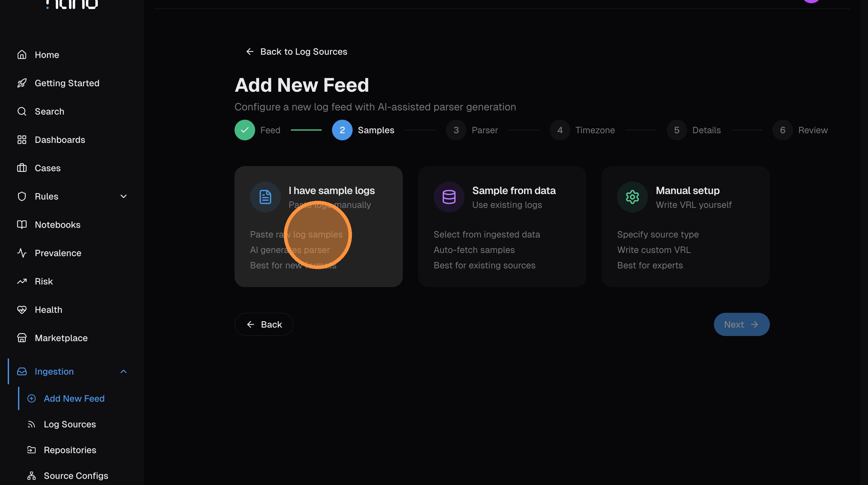Choose 'Sample from data' option card
Image resolution: width=868 pixels, height=485 pixels.
tap(502, 226)
